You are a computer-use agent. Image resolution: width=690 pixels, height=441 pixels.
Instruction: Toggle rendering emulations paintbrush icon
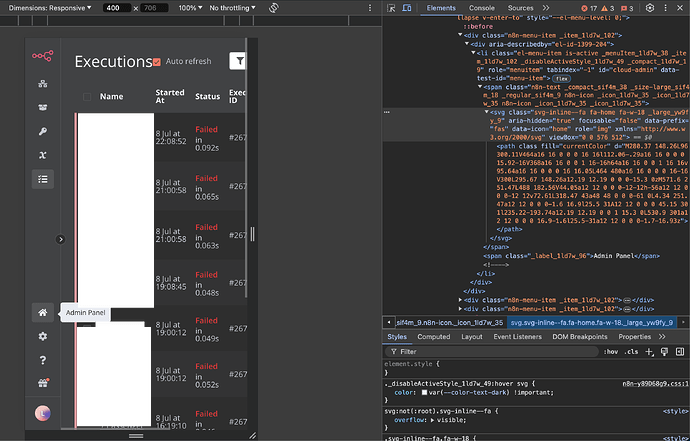click(x=664, y=352)
